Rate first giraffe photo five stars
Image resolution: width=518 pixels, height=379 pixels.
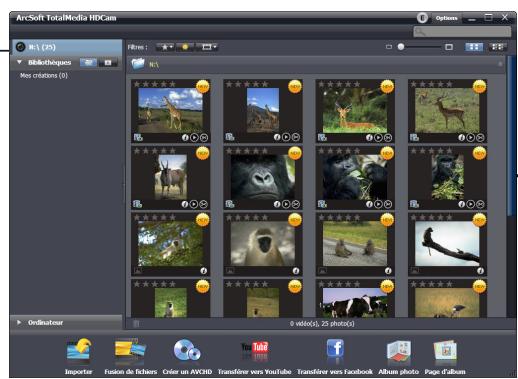[172, 84]
